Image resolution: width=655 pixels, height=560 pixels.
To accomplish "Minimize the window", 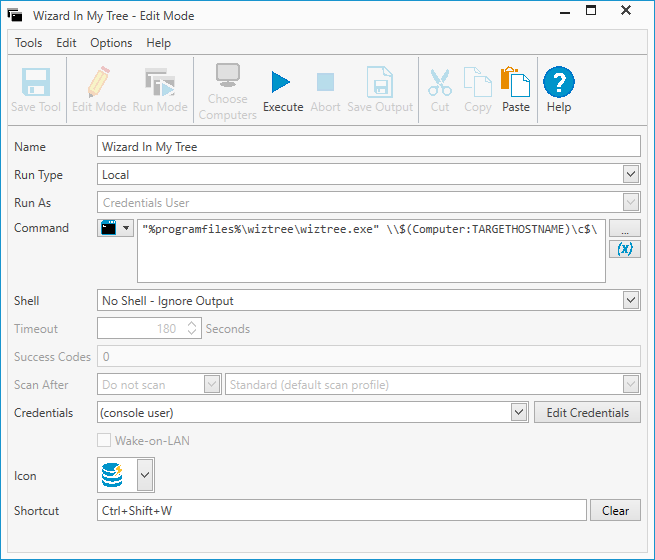I will (565, 12).
